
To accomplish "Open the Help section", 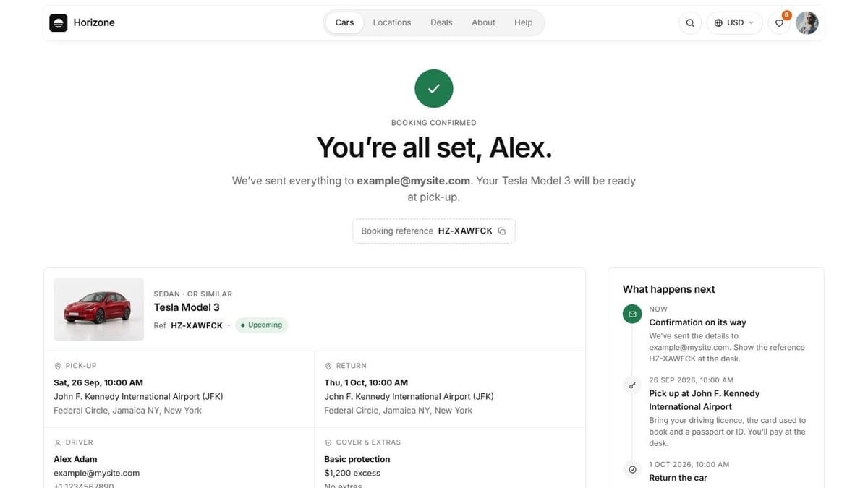I will tap(524, 22).
